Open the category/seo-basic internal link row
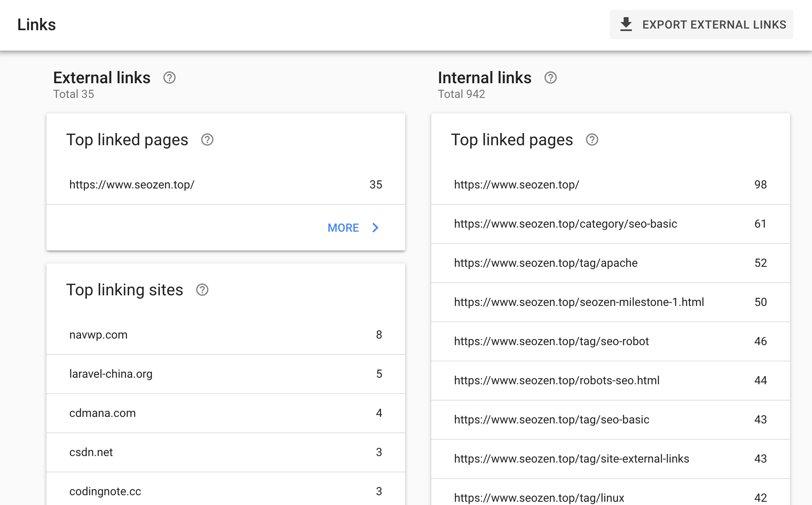 coord(611,224)
